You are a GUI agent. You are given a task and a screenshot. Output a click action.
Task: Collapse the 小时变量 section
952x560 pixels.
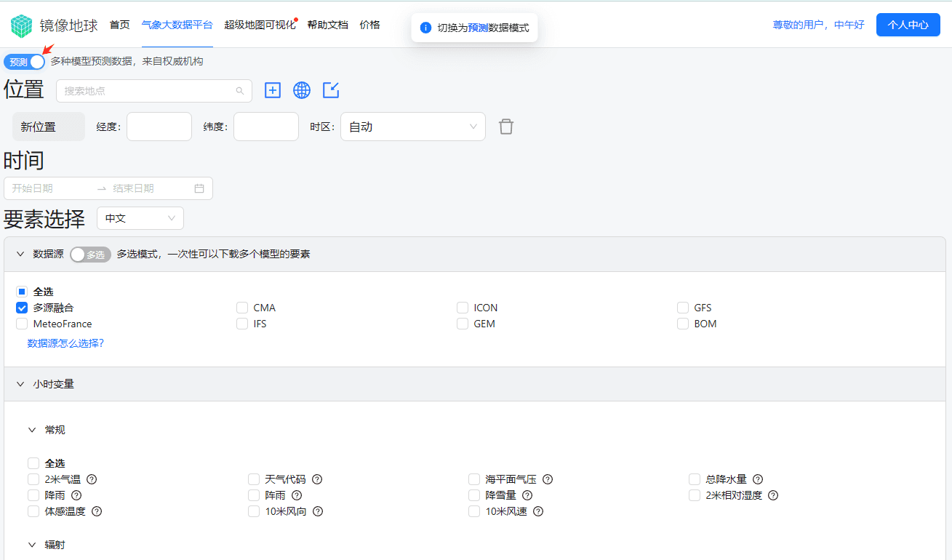pos(20,384)
